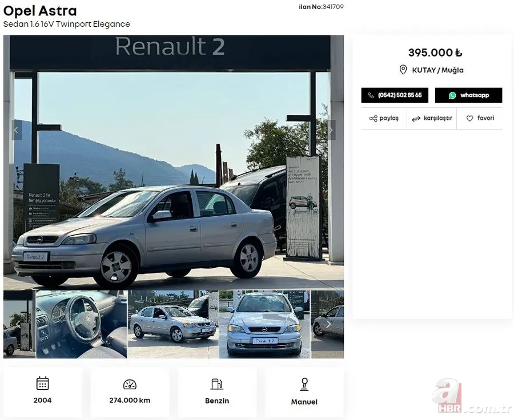Call the number (0542) 502 85 65

pyautogui.click(x=394, y=95)
